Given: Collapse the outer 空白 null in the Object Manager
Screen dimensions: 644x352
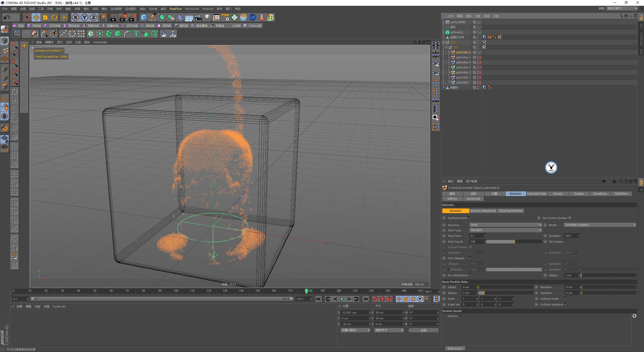Looking at the screenshot, I should pos(444,42).
